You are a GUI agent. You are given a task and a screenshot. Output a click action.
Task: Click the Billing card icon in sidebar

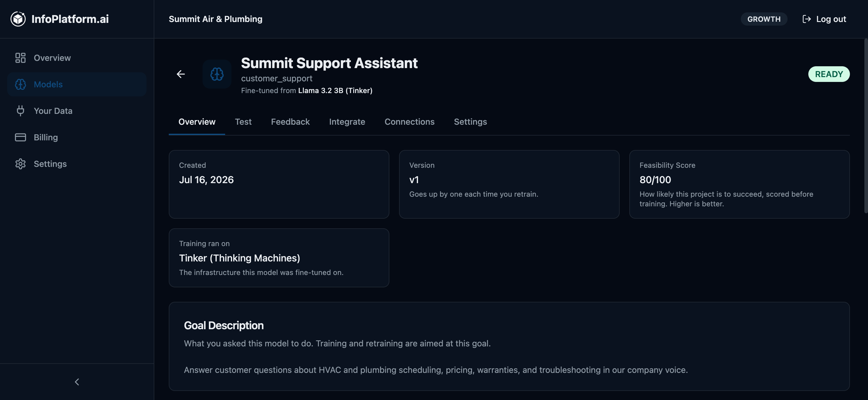pyautogui.click(x=20, y=137)
